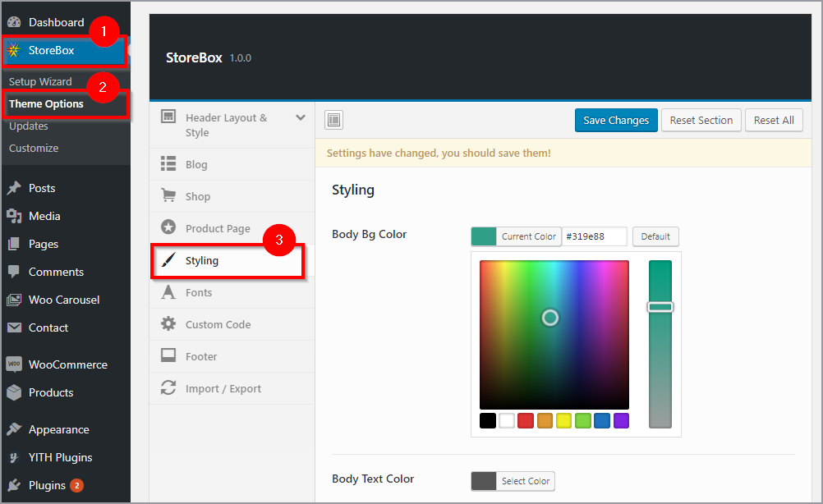Click the Fonts letter A icon
Image resolution: width=823 pixels, height=504 pixels.
pos(168,291)
